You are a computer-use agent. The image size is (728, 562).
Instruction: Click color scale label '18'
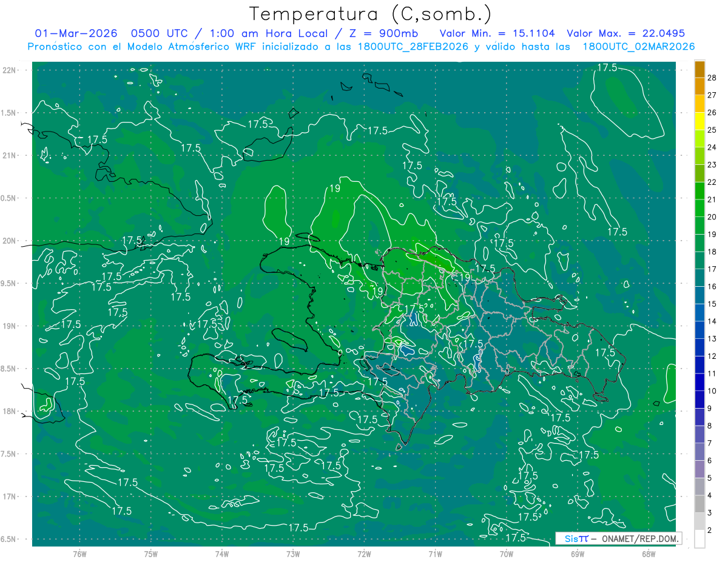[x=712, y=252]
